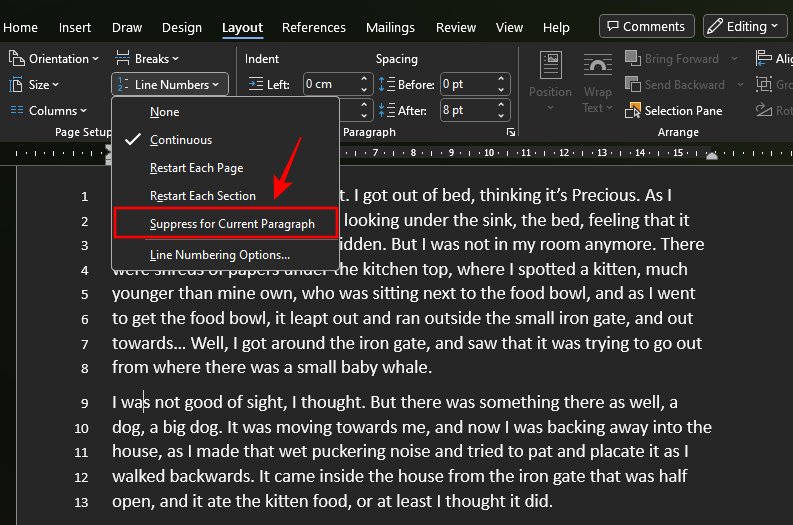Click the Comments button
793x525 pixels.
point(646,26)
